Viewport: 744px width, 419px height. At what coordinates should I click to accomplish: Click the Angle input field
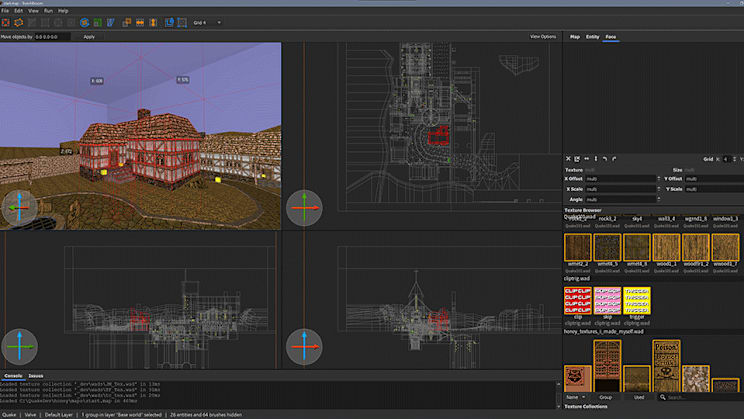[x=620, y=200]
